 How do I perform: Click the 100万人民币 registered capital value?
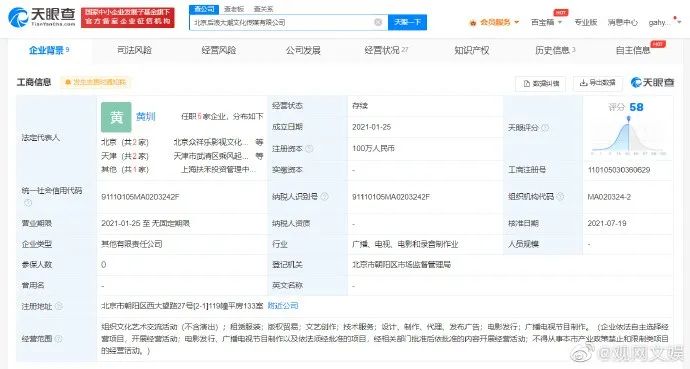pos(373,149)
